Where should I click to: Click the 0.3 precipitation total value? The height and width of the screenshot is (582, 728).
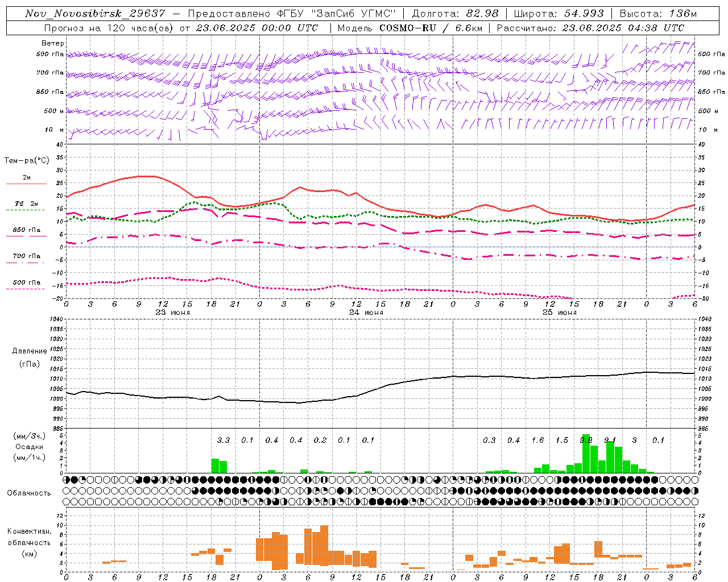(489, 440)
